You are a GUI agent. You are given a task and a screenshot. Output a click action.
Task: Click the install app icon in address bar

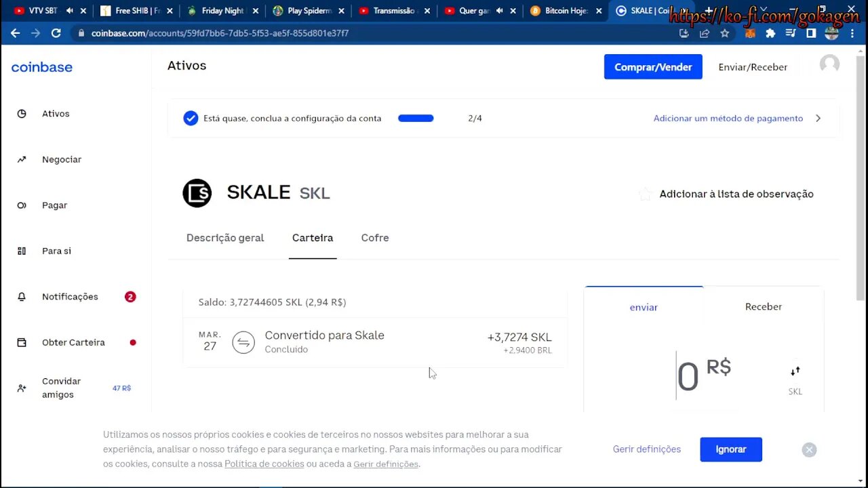(x=684, y=33)
